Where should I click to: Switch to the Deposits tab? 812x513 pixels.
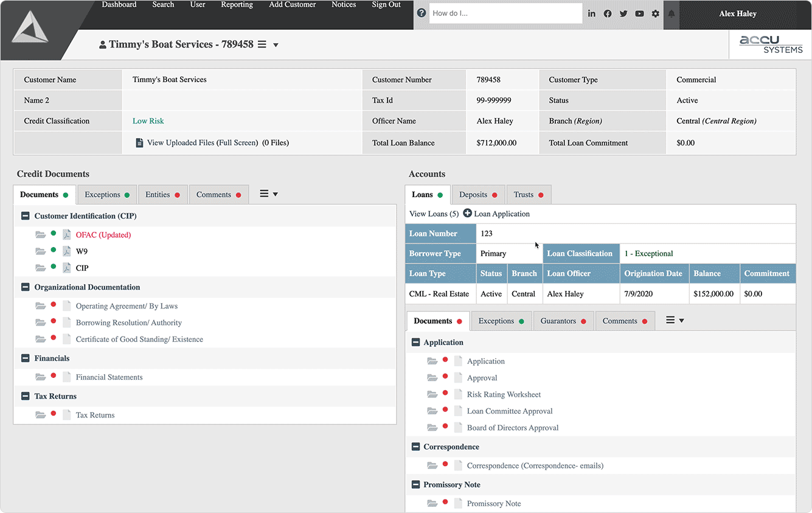tap(477, 195)
